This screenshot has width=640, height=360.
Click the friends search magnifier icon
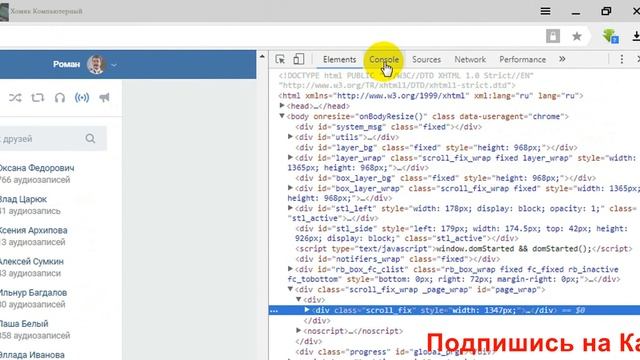pos(90,139)
